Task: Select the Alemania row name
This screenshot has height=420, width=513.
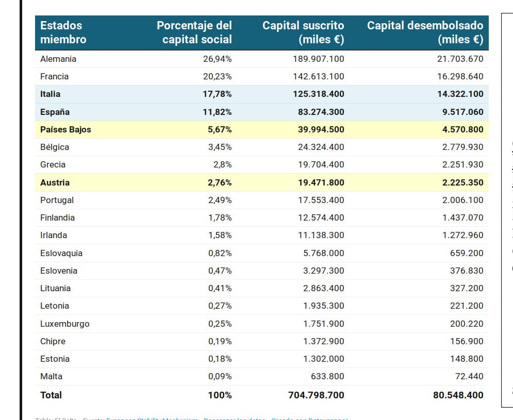Action: [58, 59]
